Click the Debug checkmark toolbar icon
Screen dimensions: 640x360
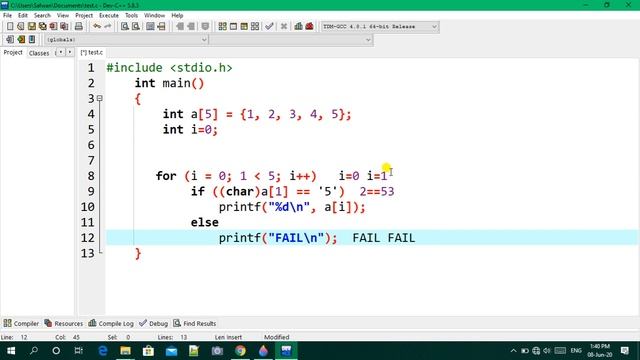coord(269,27)
